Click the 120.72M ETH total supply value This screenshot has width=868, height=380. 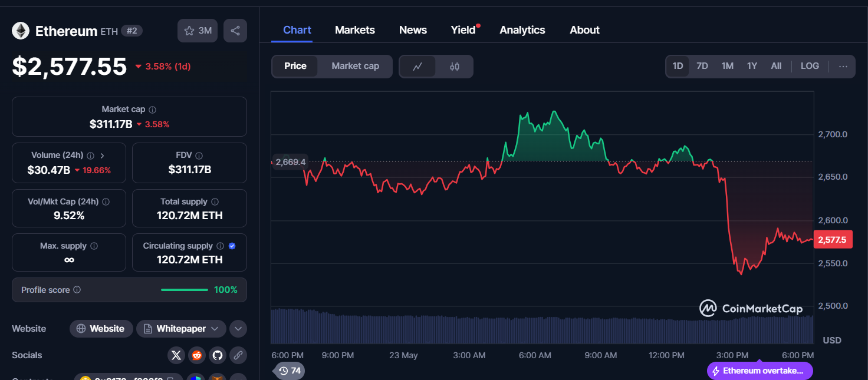(190, 216)
